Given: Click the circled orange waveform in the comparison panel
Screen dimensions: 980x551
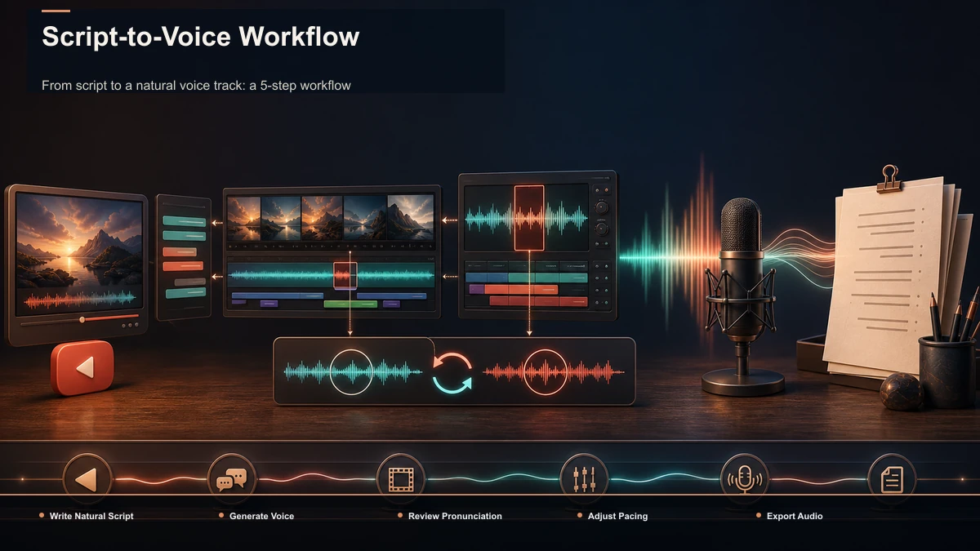Looking at the screenshot, I should click(x=546, y=372).
